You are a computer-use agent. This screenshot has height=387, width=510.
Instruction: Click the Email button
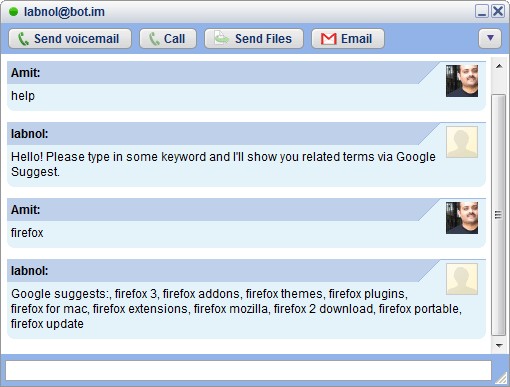click(348, 39)
